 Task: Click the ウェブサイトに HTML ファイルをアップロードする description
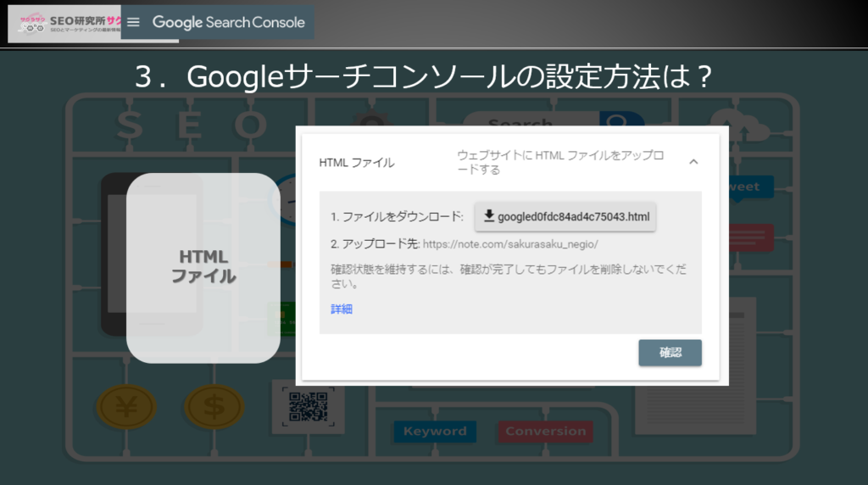click(x=560, y=162)
